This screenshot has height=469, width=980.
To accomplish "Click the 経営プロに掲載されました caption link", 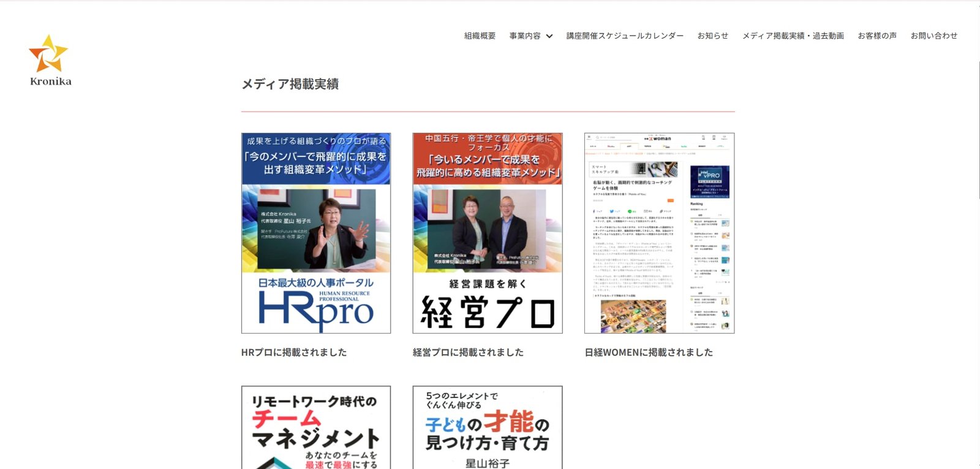I will pos(468,353).
